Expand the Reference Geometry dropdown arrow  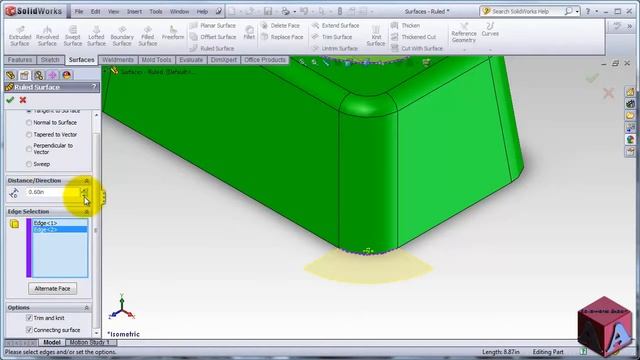coord(464,49)
